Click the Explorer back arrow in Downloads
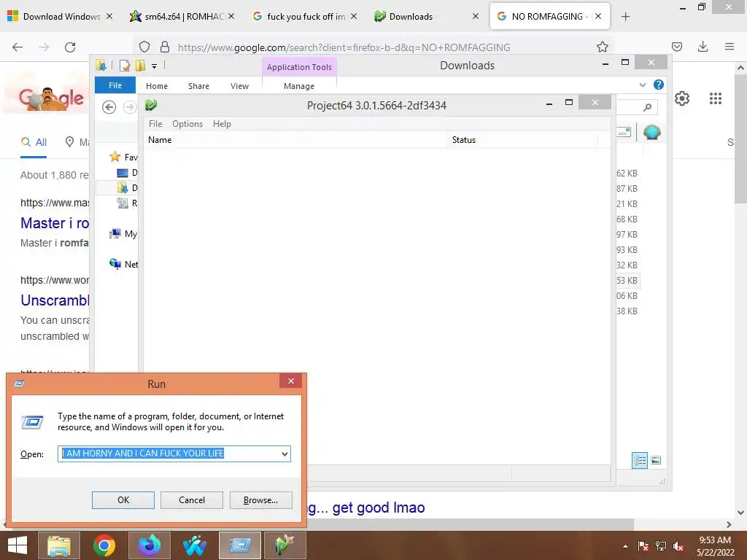The image size is (747, 560). (109, 107)
